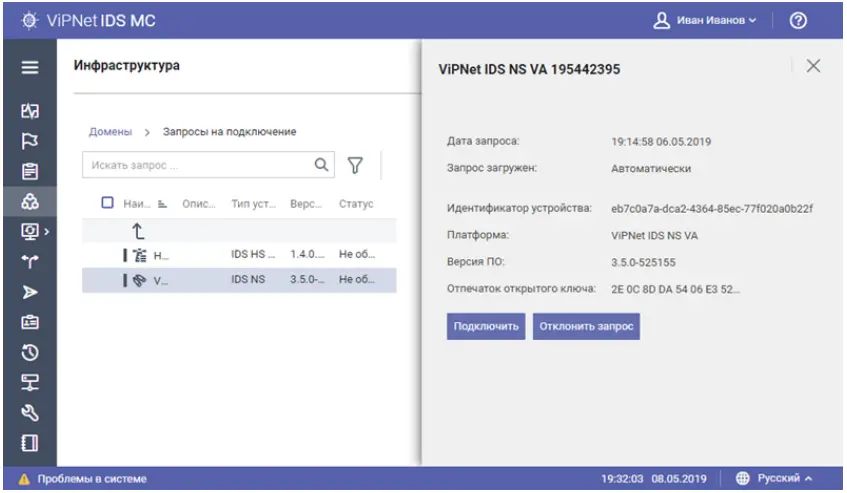Click the warning triangle status icon
Screen dimensions: 847x493
coord(24,479)
